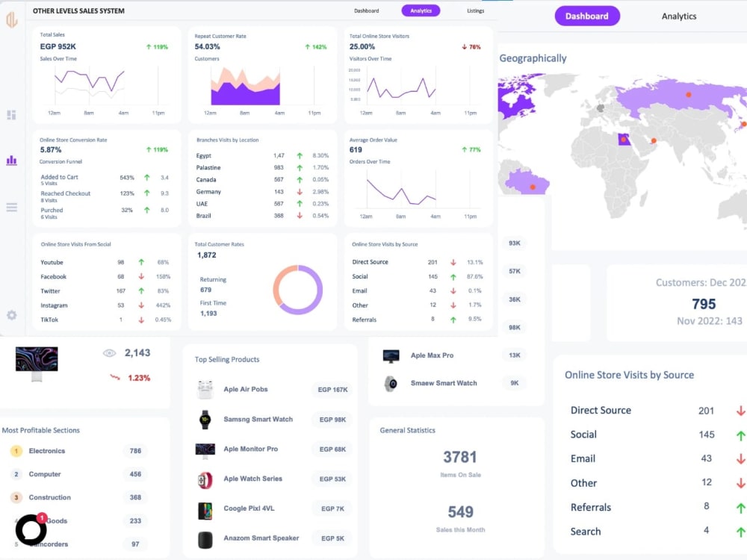Switch to the Listings tab
This screenshot has height=560, width=747.
[x=475, y=11]
